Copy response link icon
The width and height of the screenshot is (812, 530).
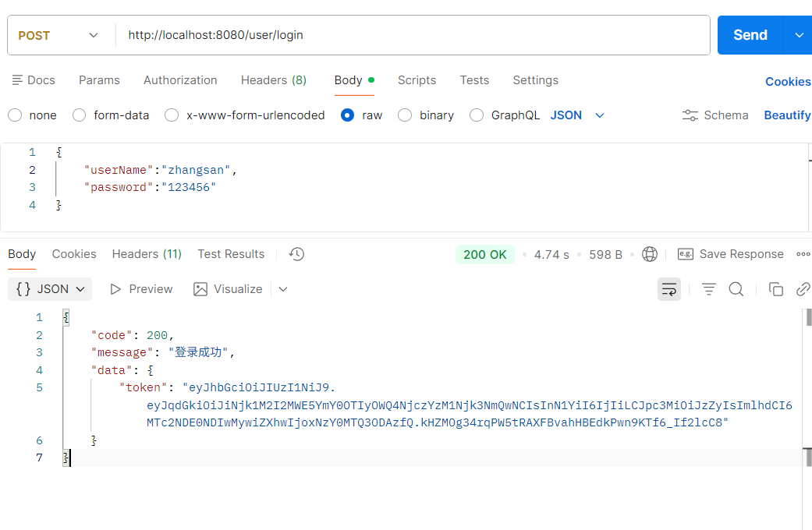pyautogui.click(x=803, y=289)
